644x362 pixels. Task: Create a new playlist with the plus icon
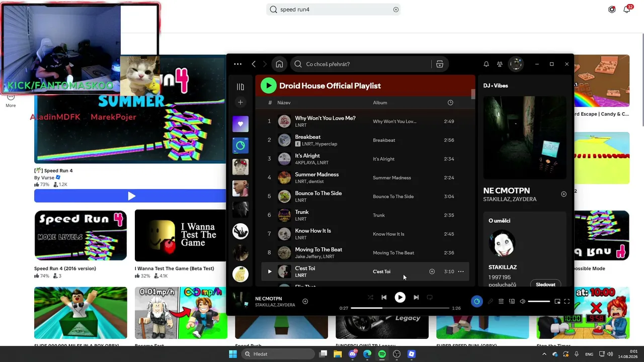tap(240, 103)
